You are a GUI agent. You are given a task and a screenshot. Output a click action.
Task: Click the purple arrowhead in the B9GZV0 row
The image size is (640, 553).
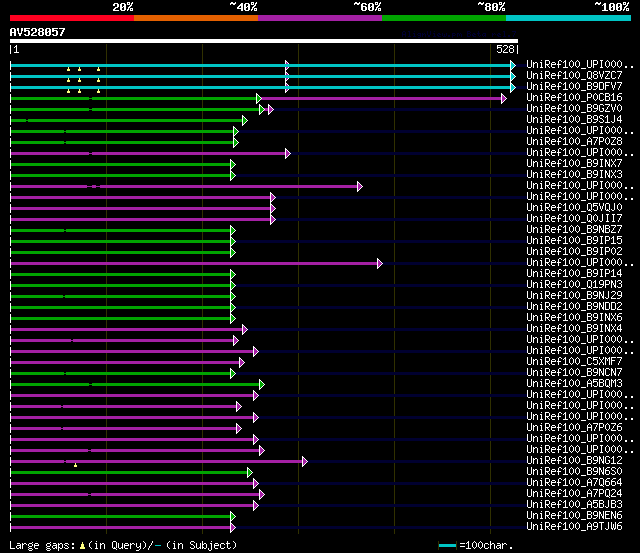[271, 109]
